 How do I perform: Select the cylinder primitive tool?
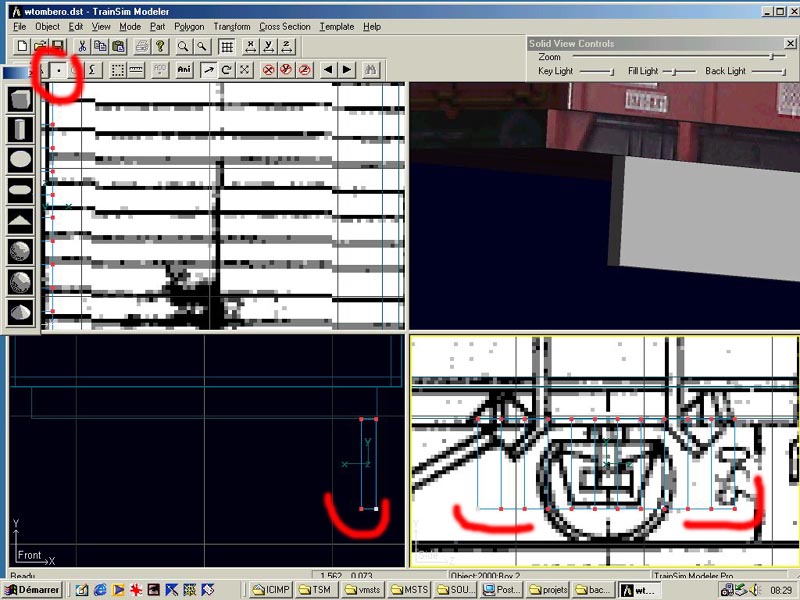pos(21,131)
